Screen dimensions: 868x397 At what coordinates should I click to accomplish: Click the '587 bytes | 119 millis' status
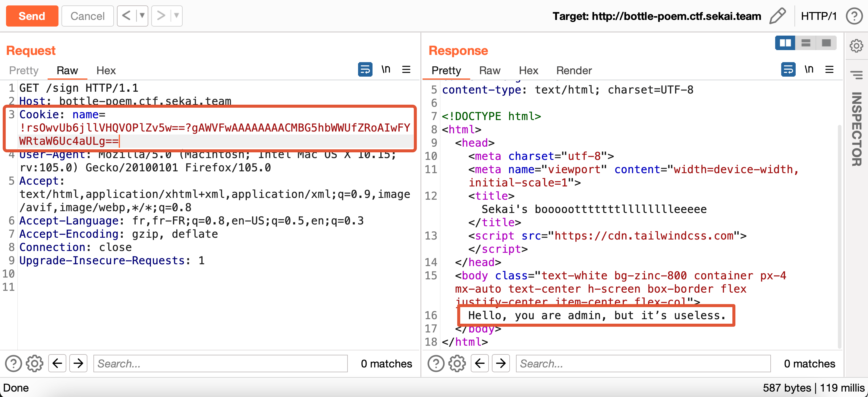pos(814,388)
